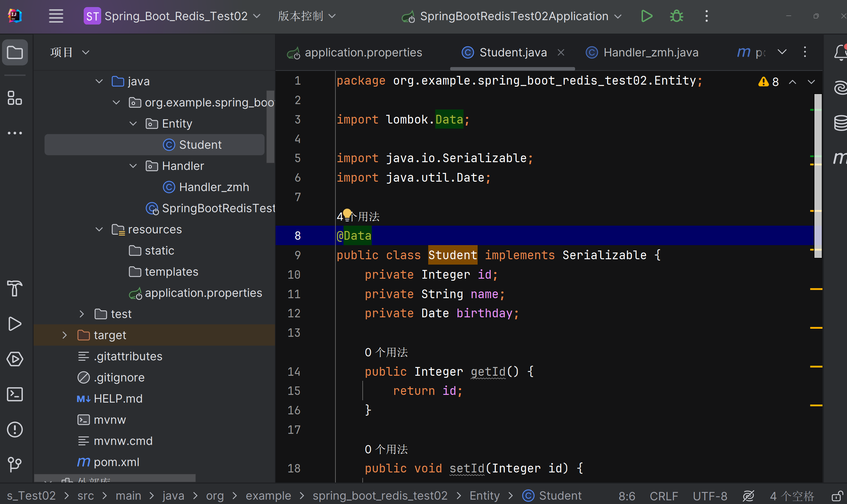Screen dimensions: 847x504
Task: Click the lightbulb intention icon in editor
Action: (347, 214)
